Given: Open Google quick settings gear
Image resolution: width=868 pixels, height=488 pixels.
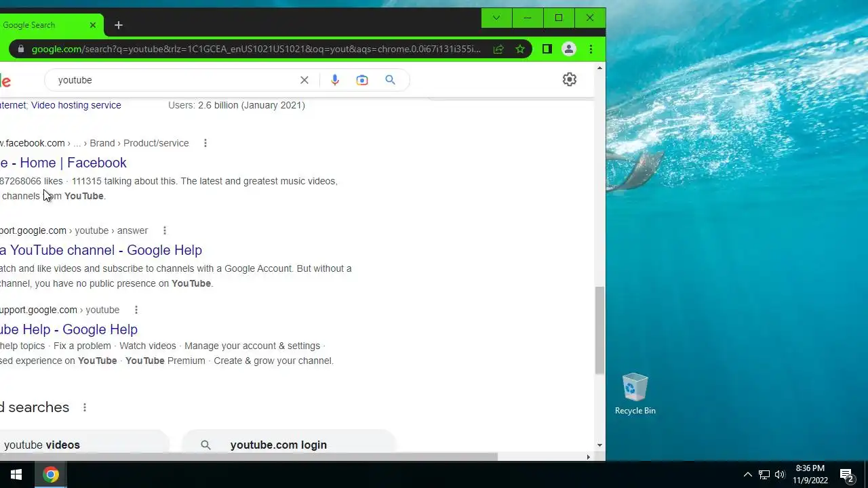Looking at the screenshot, I should coord(570,79).
